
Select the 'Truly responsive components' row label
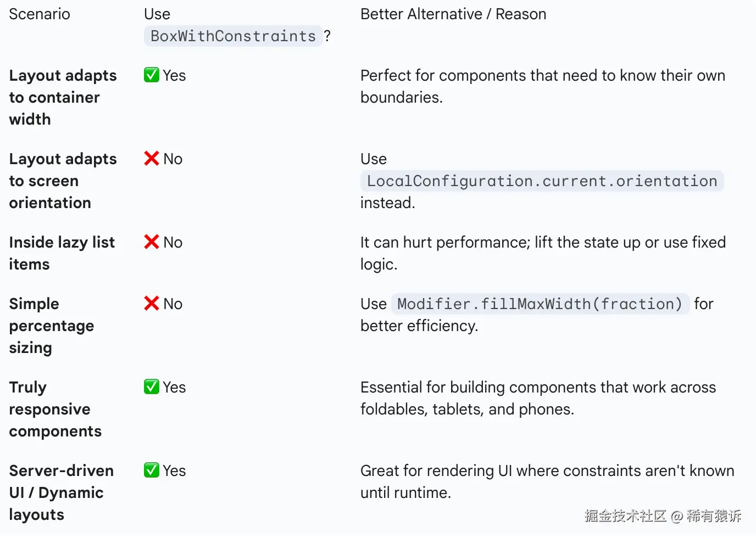[x=55, y=409]
